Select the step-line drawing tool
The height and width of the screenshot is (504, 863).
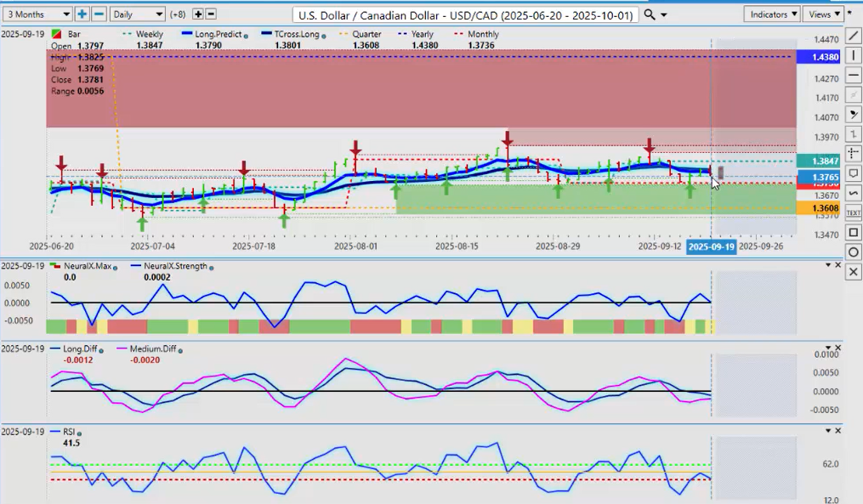point(853,133)
